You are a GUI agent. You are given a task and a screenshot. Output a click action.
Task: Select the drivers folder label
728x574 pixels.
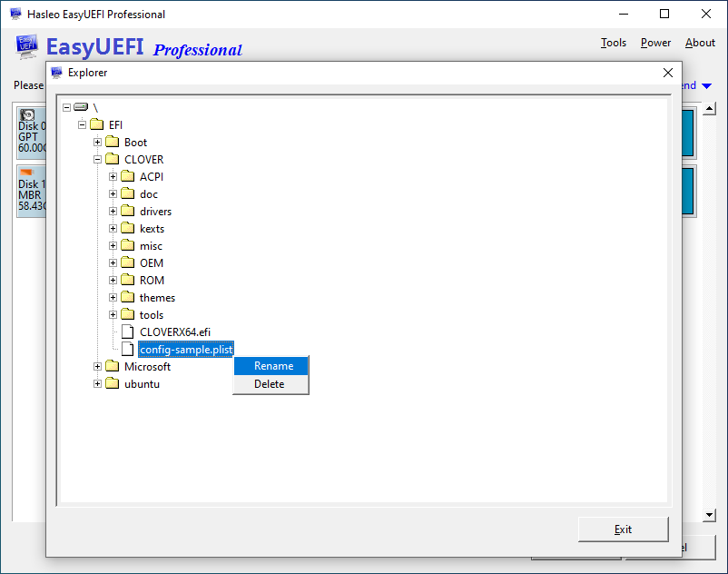[155, 212]
